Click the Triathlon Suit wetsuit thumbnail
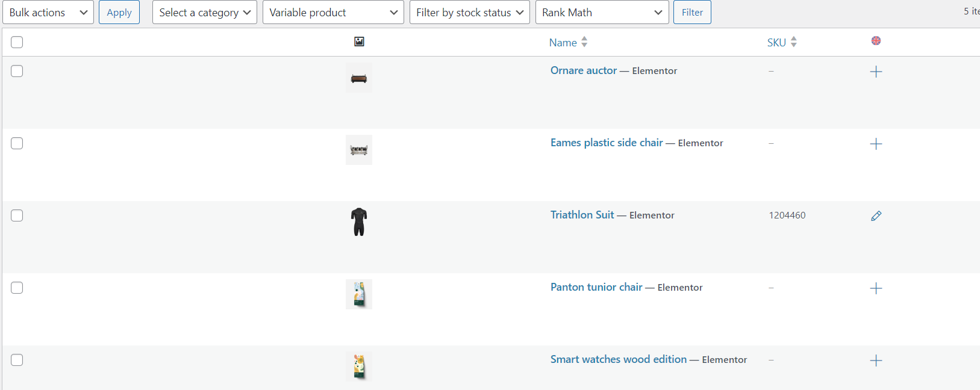Image resolution: width=980 pixels, height=390 pixels. (359, 221)
